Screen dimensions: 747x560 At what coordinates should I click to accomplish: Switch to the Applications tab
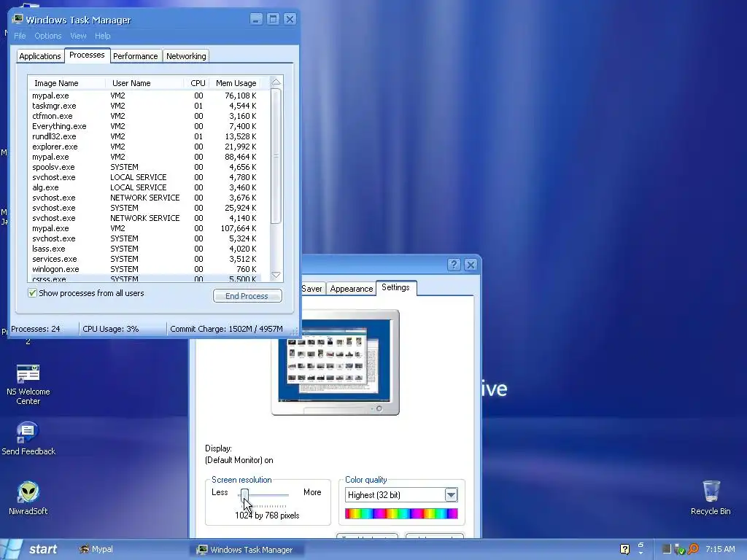(x=40, y=56)
